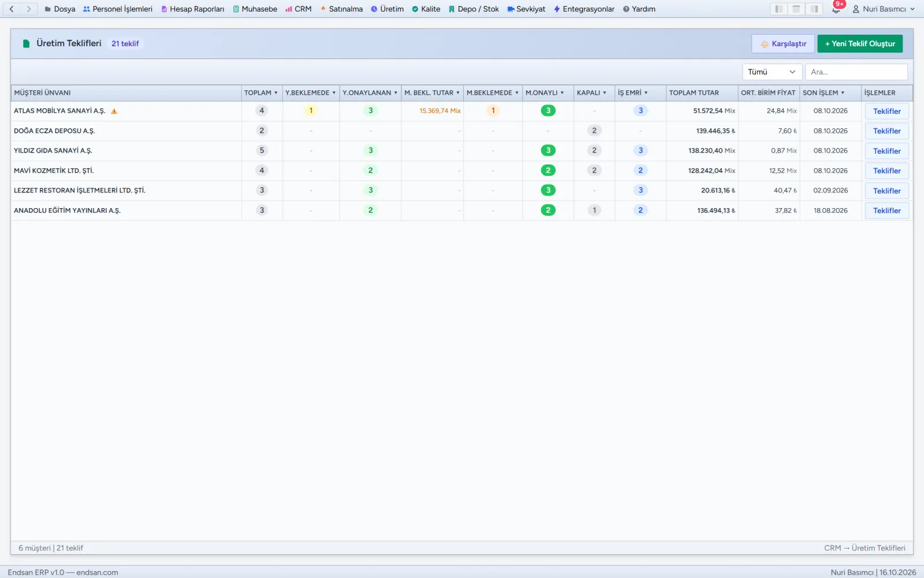The height and width of the screenshot is (578, 924).
Task: Click the warning icon beside ATLAS MOBİLYA
Action: click(x=114, y=111)
